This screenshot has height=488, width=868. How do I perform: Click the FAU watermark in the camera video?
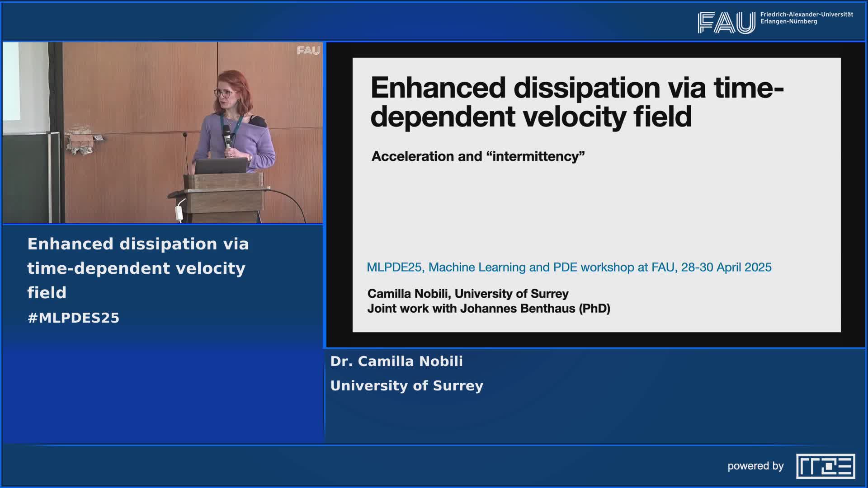309,51
